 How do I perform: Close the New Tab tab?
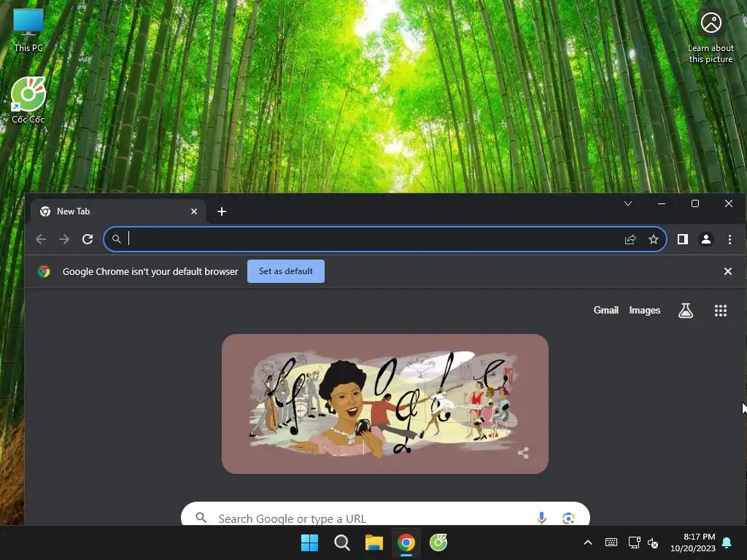point(194,211)
